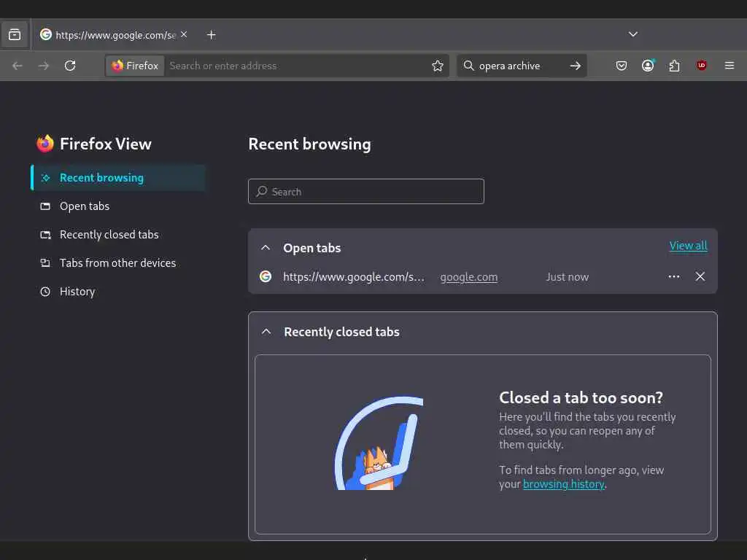Bookmark this page with the star icon

tap(438, 66)
